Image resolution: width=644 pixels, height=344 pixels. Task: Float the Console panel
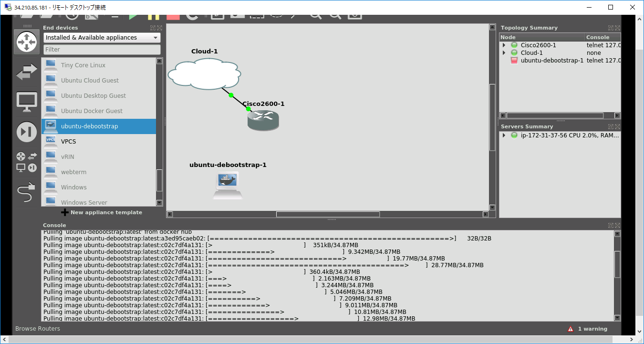pyautogui.click(x=611, y=225)
